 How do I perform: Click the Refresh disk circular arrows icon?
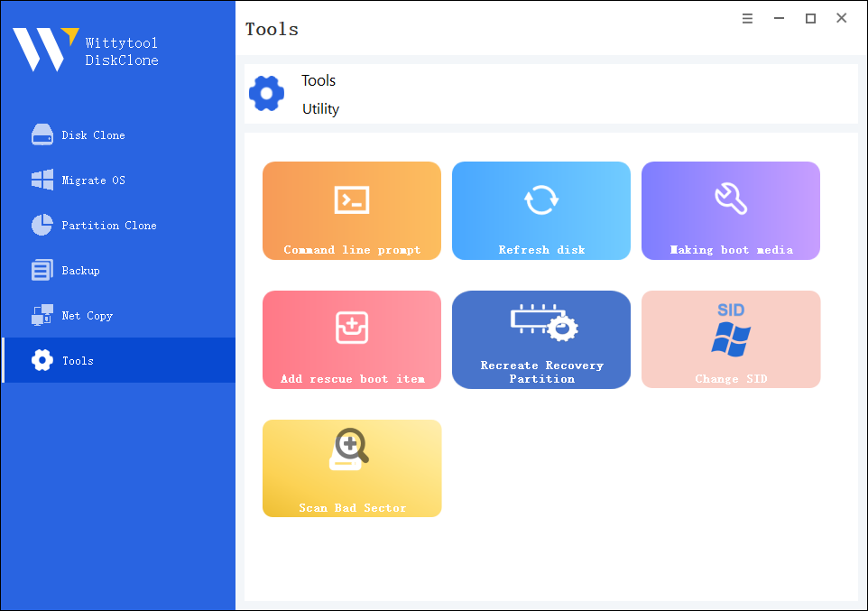541,199
